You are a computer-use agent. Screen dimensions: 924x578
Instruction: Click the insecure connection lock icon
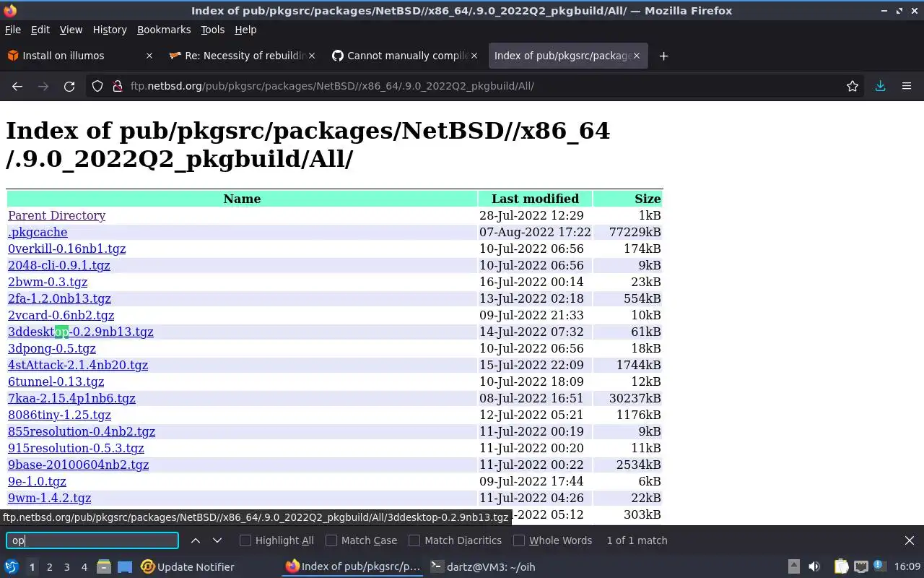click(x=118, y=86)
